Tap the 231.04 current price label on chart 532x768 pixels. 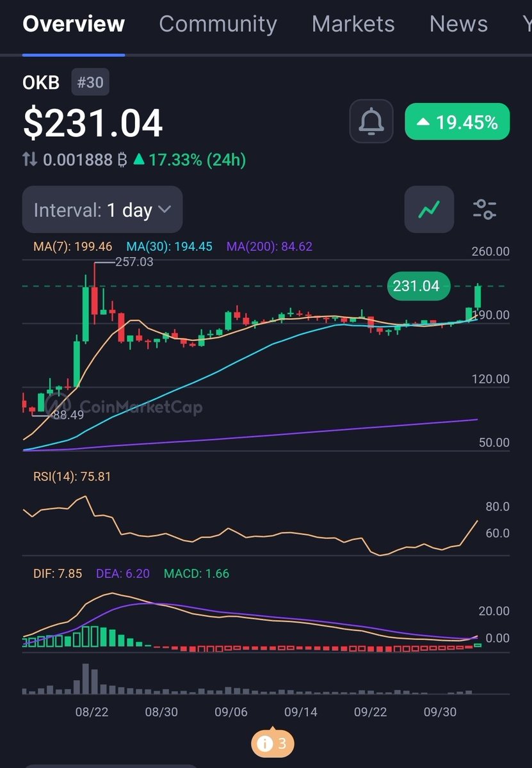coord(419,286)
